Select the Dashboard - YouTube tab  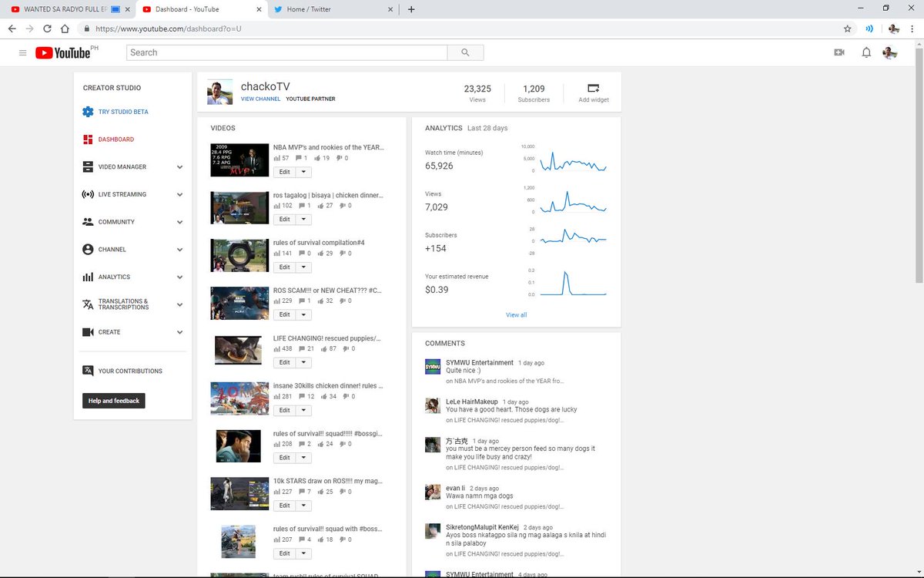202,9
